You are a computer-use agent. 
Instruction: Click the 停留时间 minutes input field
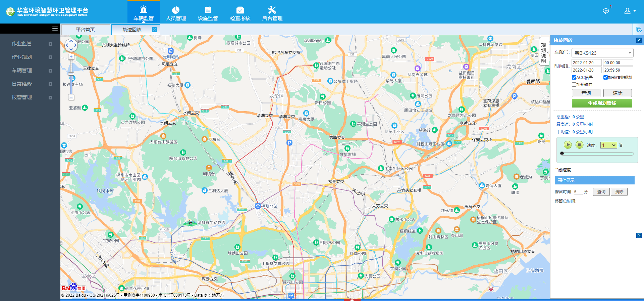(578, 192)
